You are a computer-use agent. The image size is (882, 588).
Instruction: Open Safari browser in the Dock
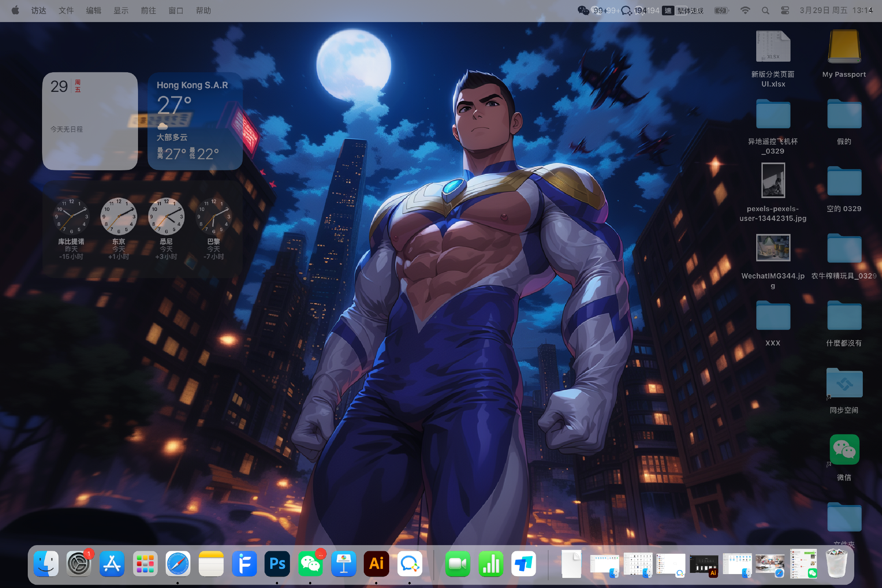coord(178,564)
